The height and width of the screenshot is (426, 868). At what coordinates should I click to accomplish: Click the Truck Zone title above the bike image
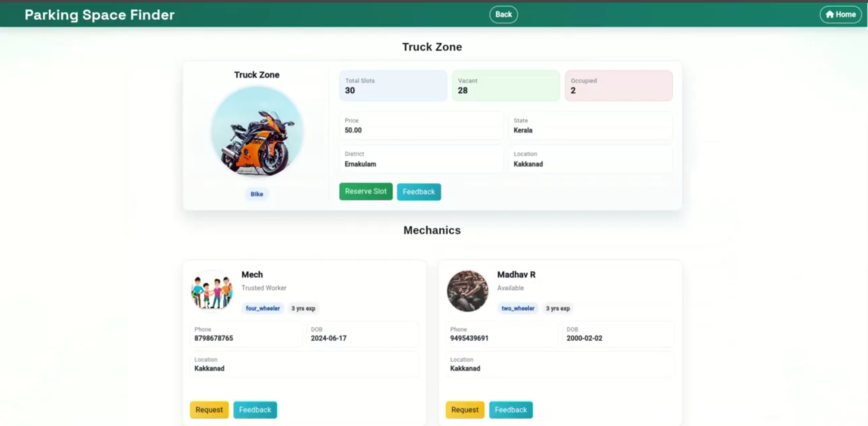(257, 75)
